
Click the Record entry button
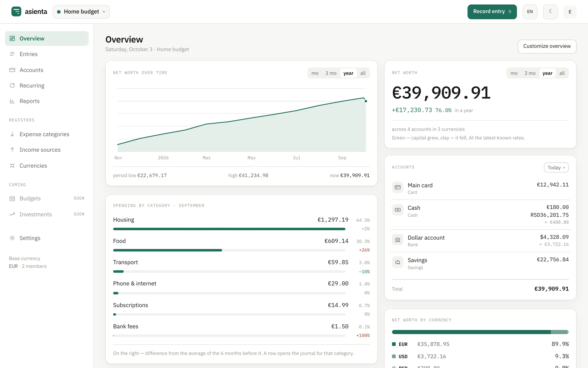coord(492,12)
